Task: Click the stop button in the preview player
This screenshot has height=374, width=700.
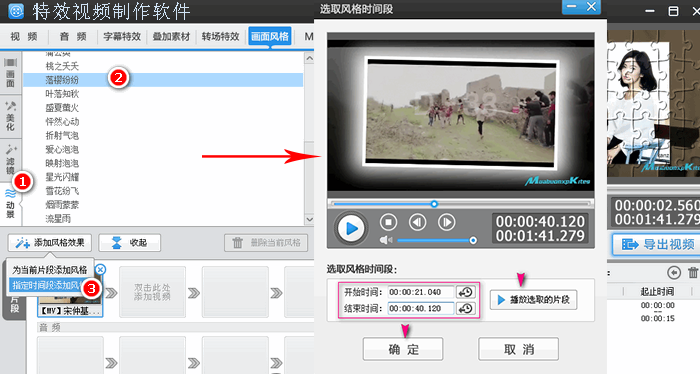Action: coord(388,222)
